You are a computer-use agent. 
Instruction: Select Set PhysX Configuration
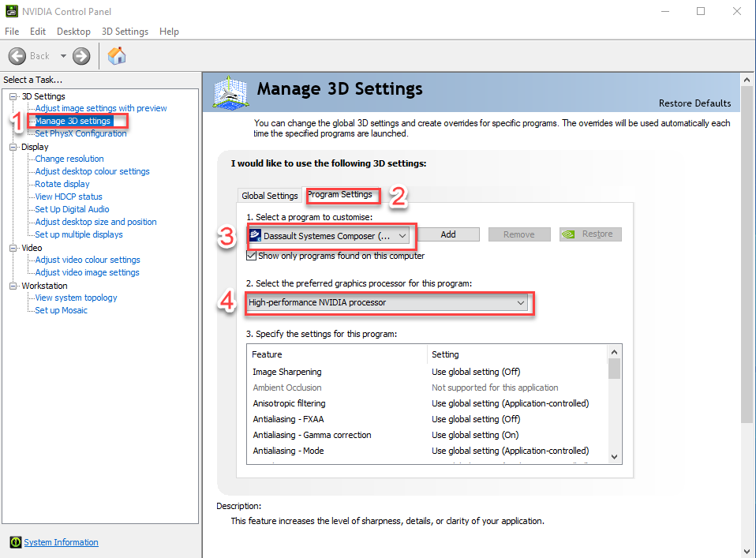80,133
